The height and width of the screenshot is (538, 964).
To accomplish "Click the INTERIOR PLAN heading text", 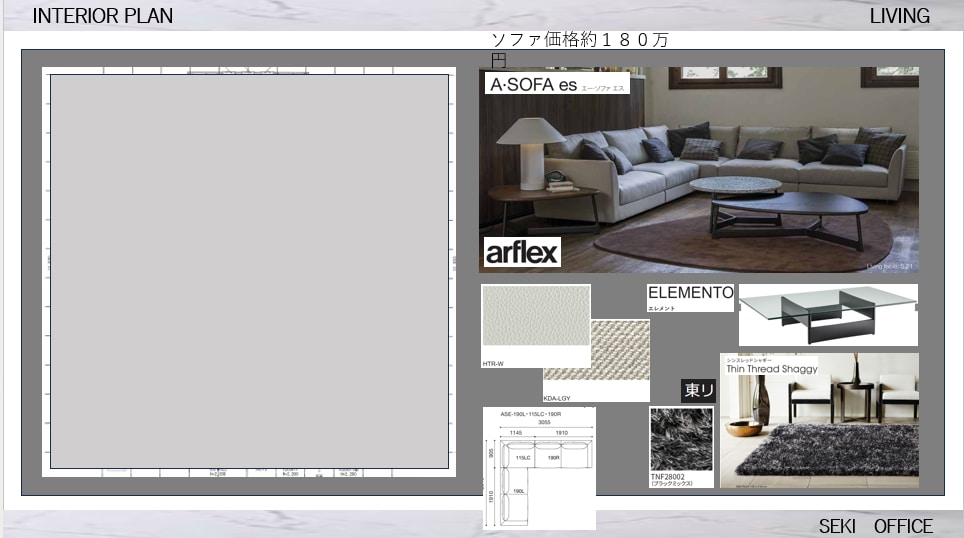I will [103, 16].
